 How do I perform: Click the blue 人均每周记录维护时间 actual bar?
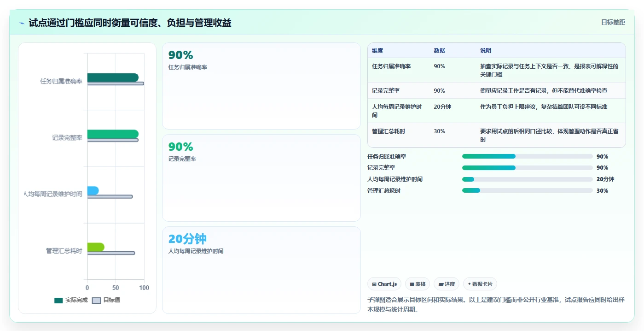tap(93, 190)
